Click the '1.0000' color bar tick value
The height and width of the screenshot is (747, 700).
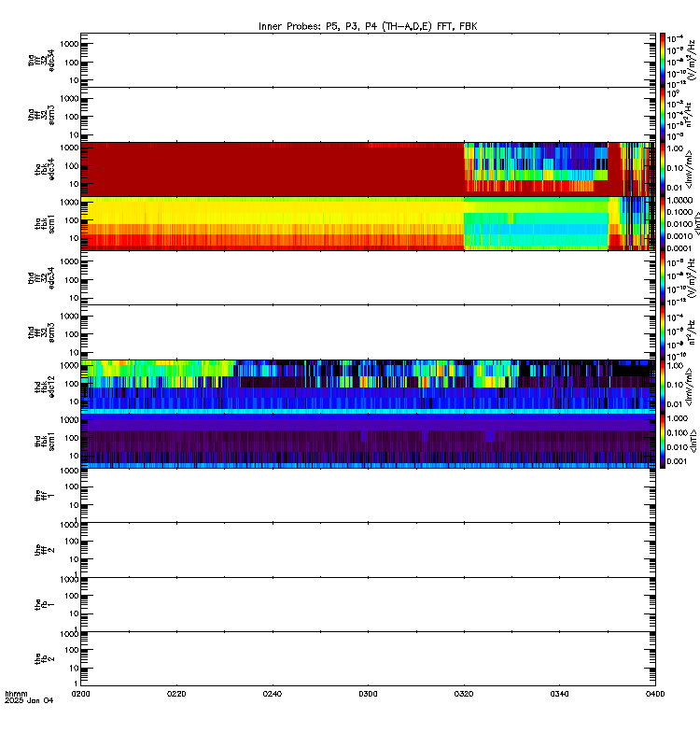[679, 200]
